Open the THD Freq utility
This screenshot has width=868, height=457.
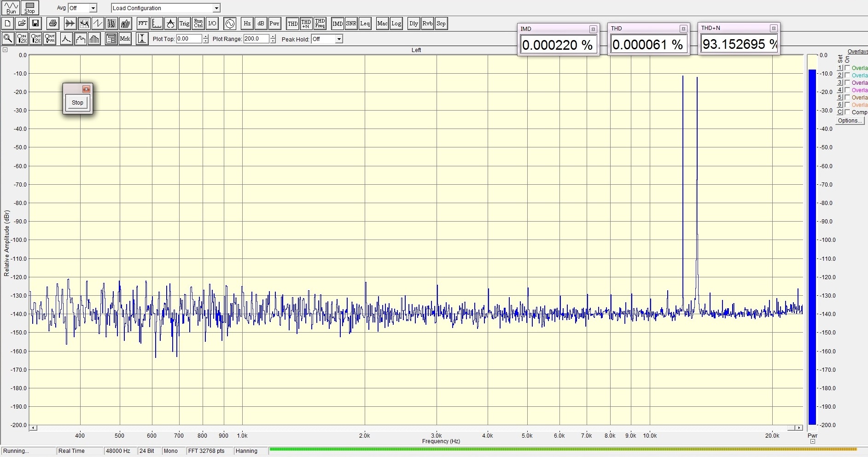coord(320,23)
